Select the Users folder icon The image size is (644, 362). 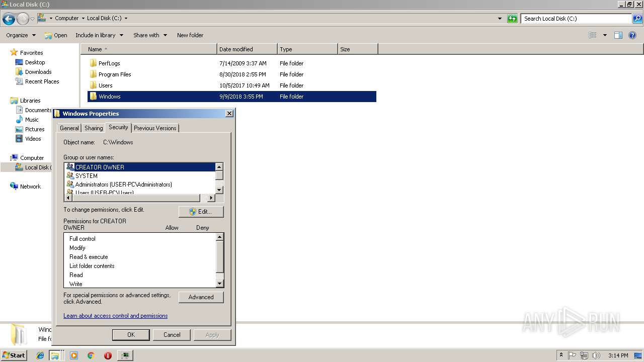(93, 85)
